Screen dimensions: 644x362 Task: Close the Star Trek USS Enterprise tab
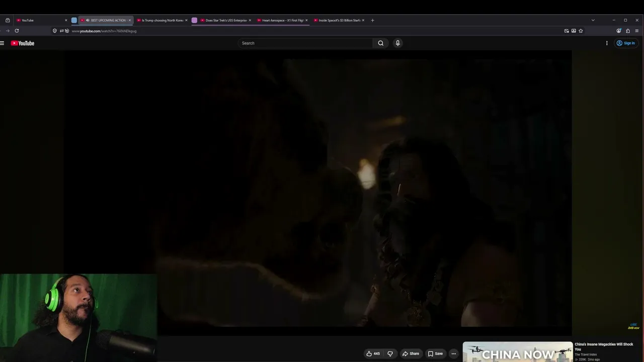click(x=250, y=20)
